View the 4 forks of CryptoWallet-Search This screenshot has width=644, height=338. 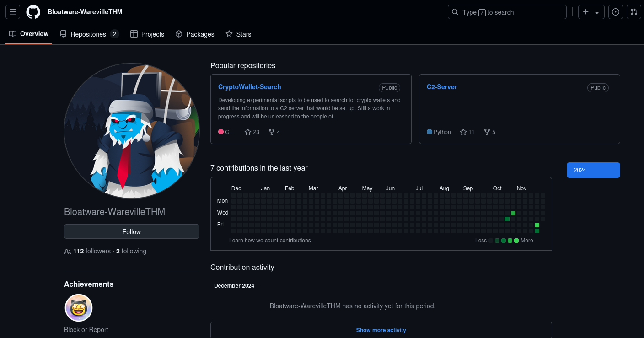(274, 132)
